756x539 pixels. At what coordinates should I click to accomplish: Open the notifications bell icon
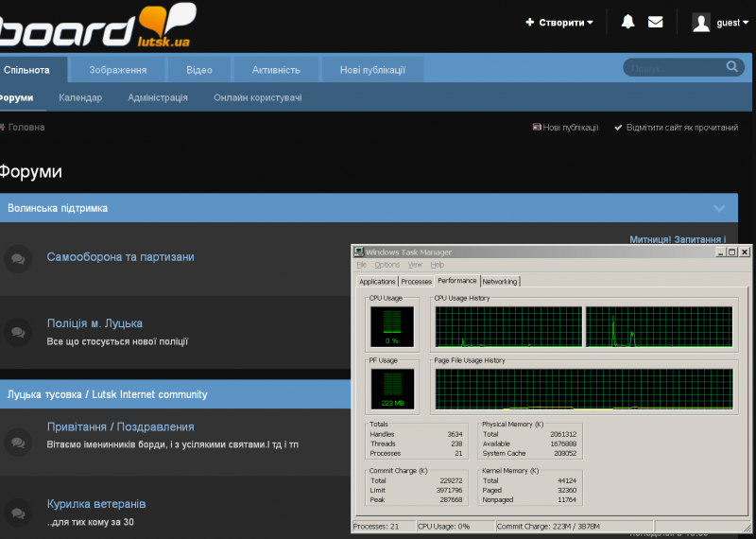pyautogui.click(x=627, y=22)
